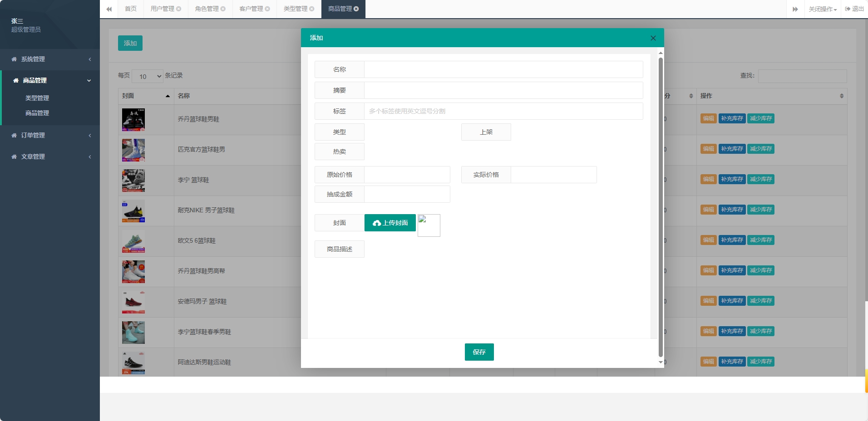Open the 关闭操作 dropdown menu

(x=823, y=9)
